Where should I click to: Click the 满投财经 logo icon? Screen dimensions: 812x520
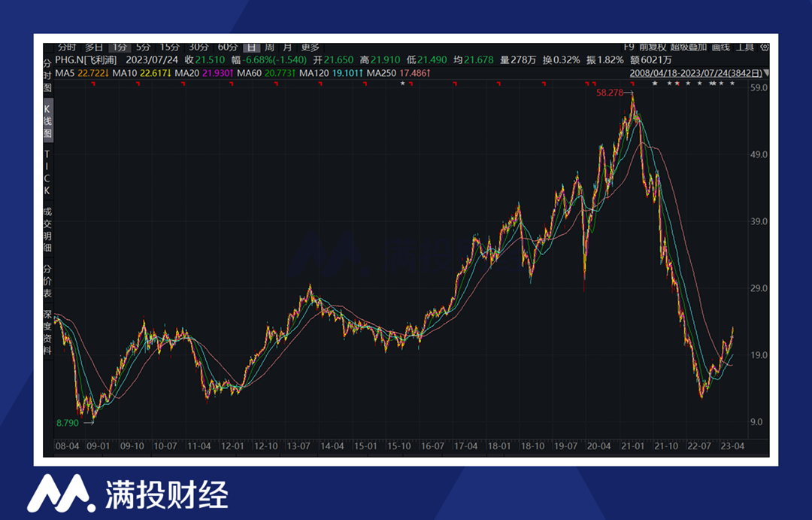coord(60,493)
